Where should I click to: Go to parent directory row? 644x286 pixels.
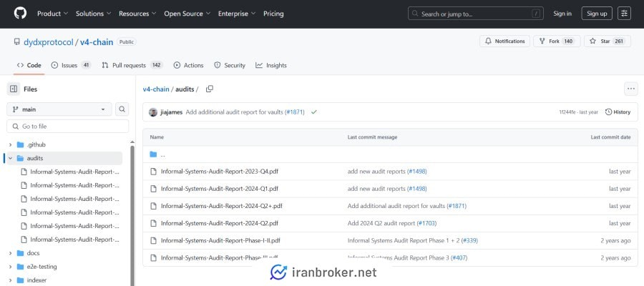pos(390,154)
